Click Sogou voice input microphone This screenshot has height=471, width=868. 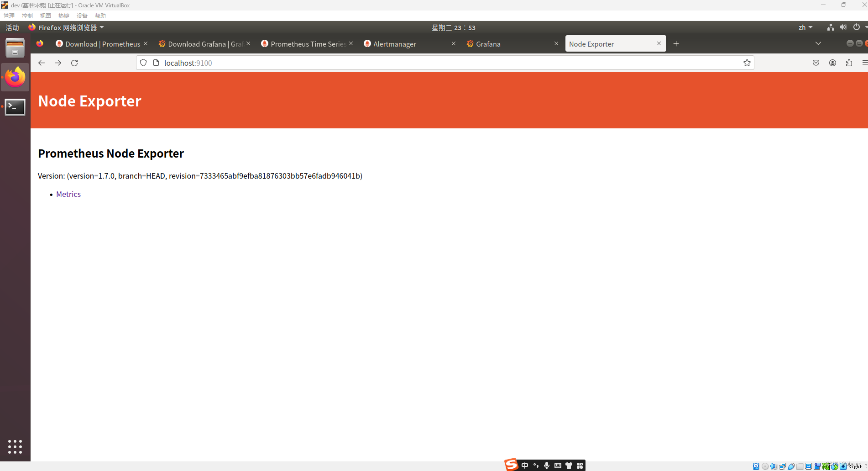pos(547,466)
